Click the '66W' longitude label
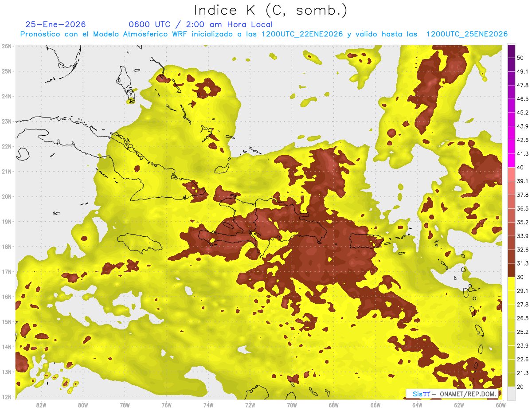This screenshot has height=411, width=532. (376, 405)
